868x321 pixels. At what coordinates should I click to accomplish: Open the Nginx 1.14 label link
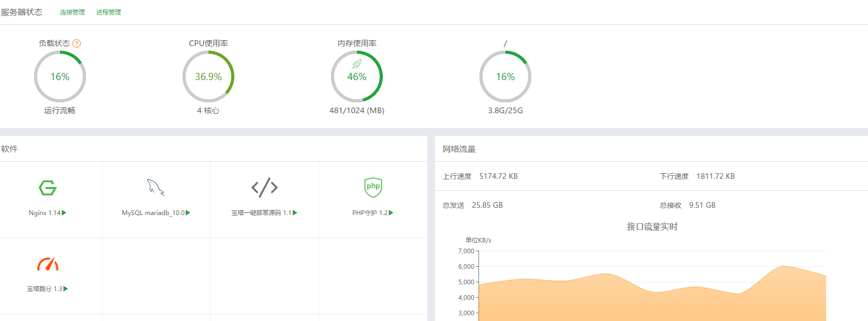pos(44,213)
